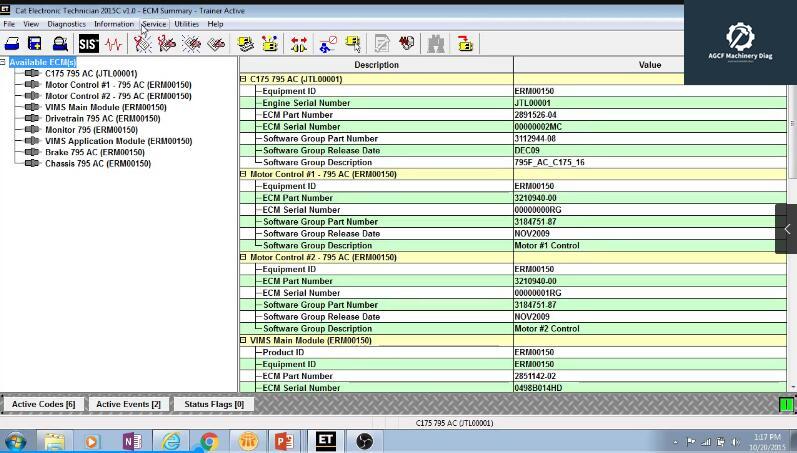797x453 pixels.
Task: Select Monitor 795 (ERM00150) in tree
Action: [91, 130]
